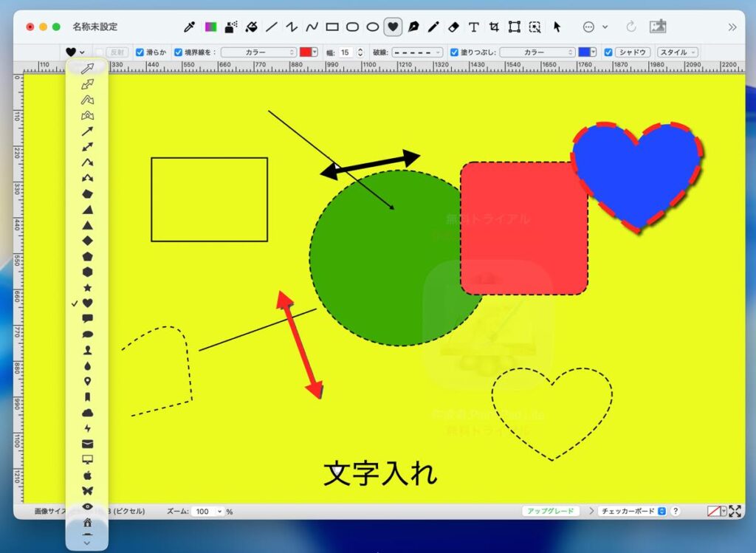Disable the 塗りつぶし (fill) checkbox
The height and width of the screenshot is (553, 756).
point(454,52)
